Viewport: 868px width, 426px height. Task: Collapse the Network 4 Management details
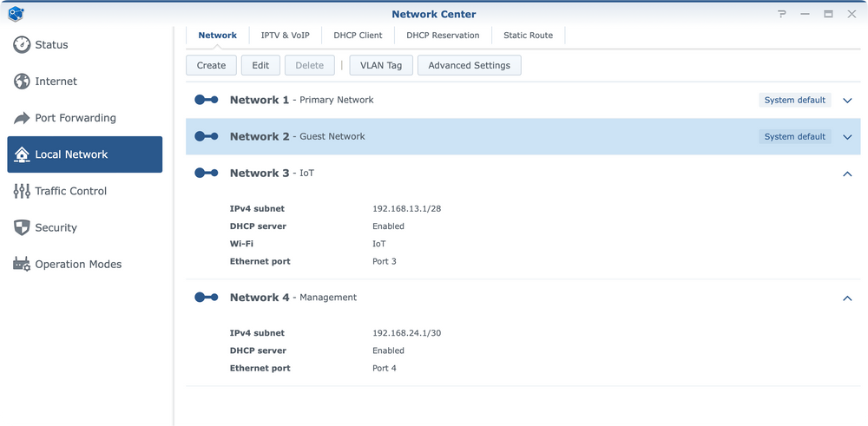point(847,298)
